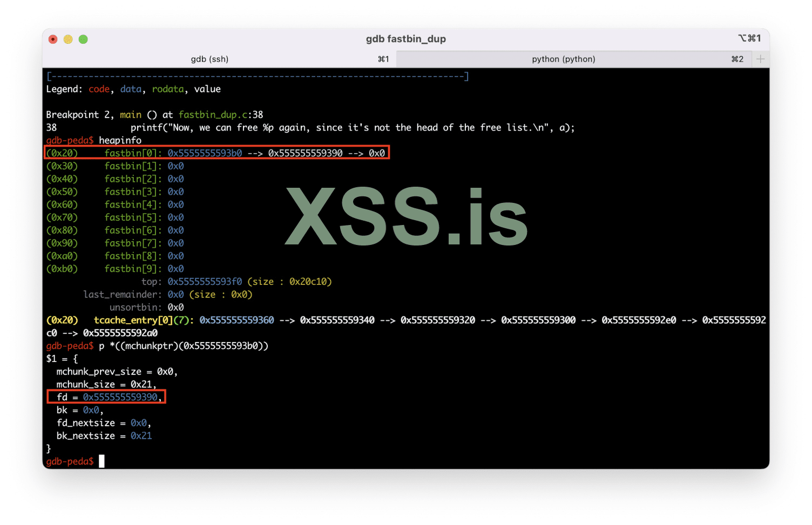Click the 'tcache_entry[0](7):' label

pyautogui.click(x=144, y=321)
